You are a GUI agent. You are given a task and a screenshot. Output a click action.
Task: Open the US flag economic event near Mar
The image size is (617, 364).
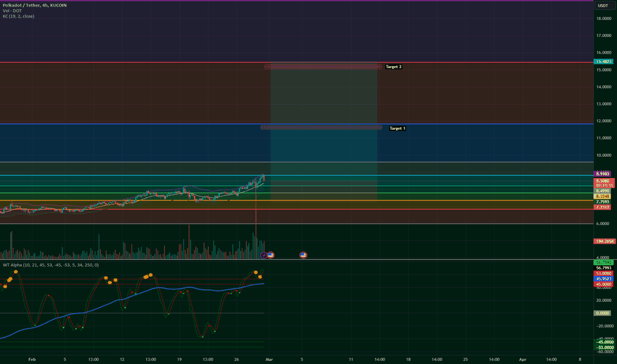271,255
